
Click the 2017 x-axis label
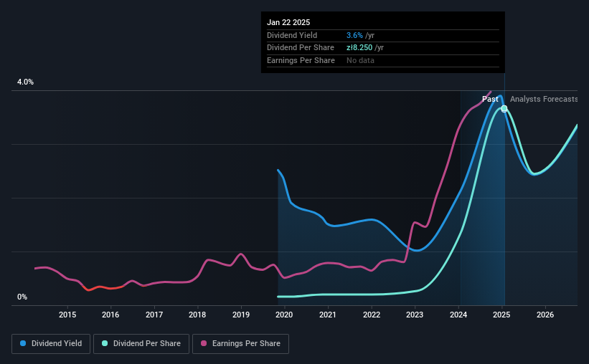pos(154,315)
